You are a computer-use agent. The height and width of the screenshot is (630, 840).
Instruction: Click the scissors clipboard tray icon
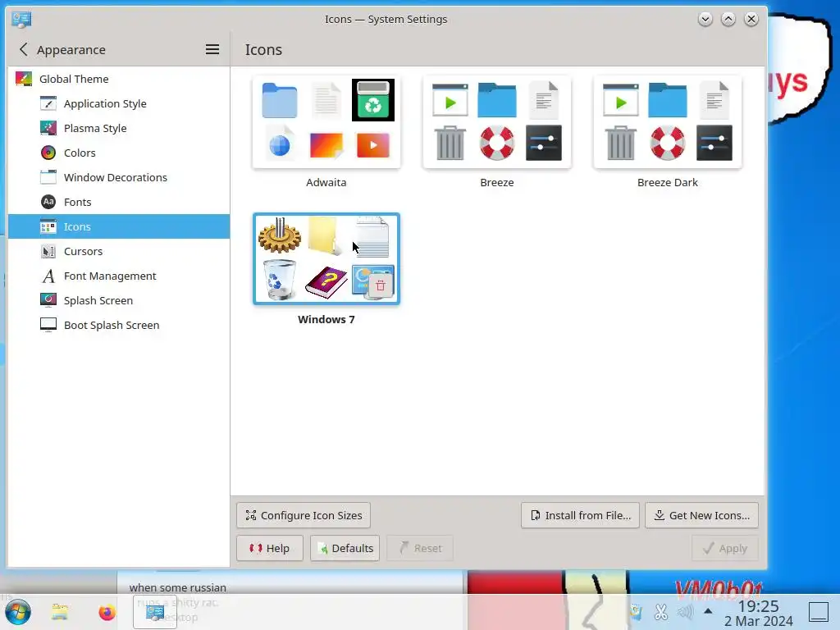point(661,611)
